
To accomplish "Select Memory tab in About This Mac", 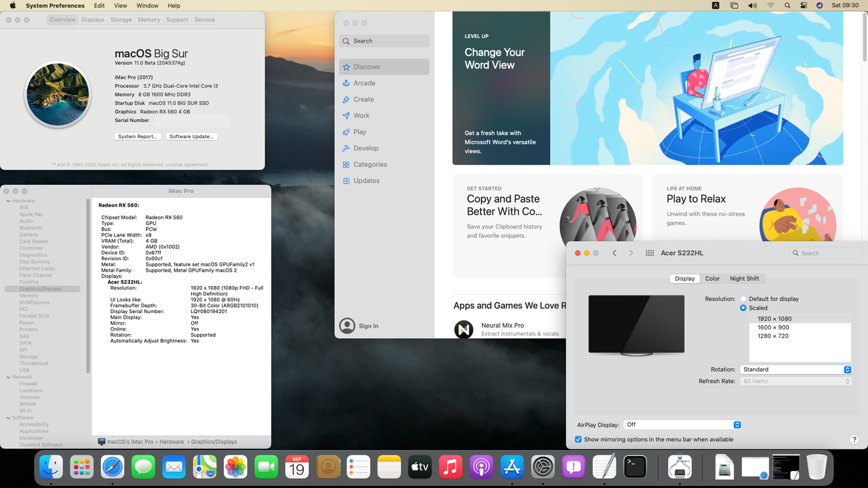I will pyautogui.click(x=149, y=20).
